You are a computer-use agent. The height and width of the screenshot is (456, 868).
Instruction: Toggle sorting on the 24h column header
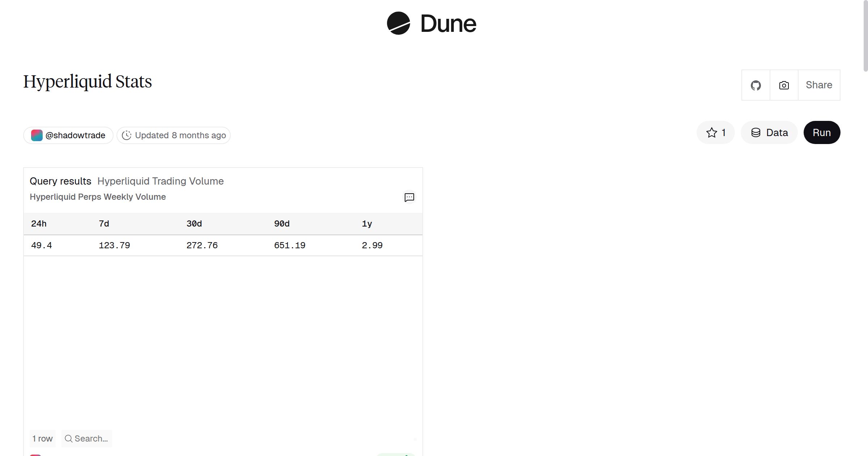tap(39, 223)
